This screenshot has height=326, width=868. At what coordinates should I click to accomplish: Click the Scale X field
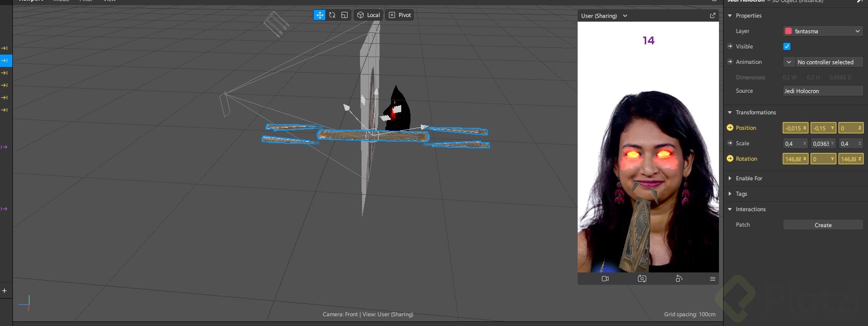[x=795, y=143]
